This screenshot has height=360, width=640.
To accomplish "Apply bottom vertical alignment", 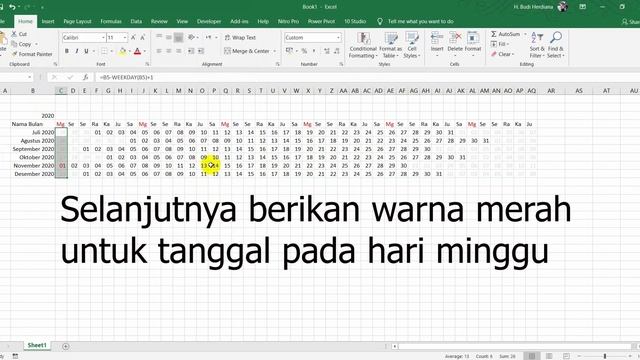I will [178, 38].
